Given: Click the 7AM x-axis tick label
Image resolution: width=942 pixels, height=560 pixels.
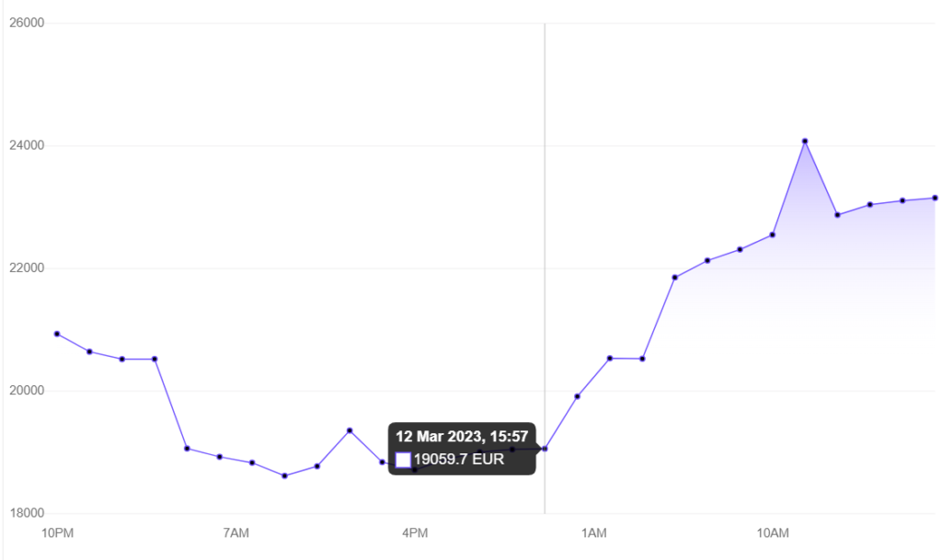Looking at the screenshot, I should click(236, 532).
